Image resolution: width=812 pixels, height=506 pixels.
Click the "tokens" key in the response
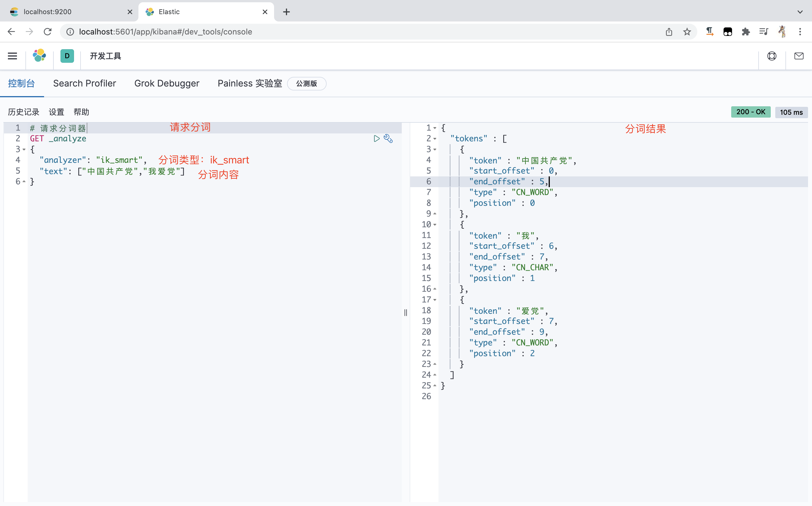pos(469,139)
